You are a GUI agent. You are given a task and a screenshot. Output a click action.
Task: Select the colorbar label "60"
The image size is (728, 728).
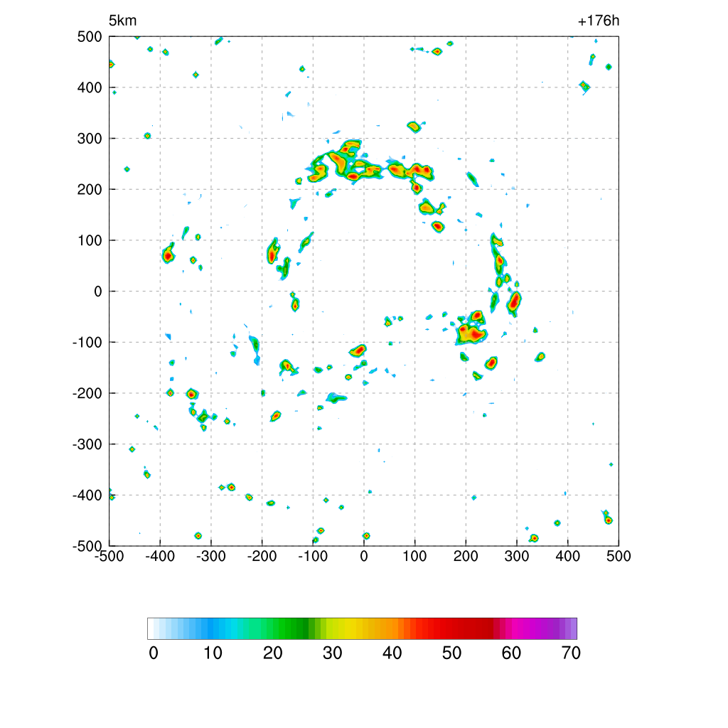tap(512, 653)
